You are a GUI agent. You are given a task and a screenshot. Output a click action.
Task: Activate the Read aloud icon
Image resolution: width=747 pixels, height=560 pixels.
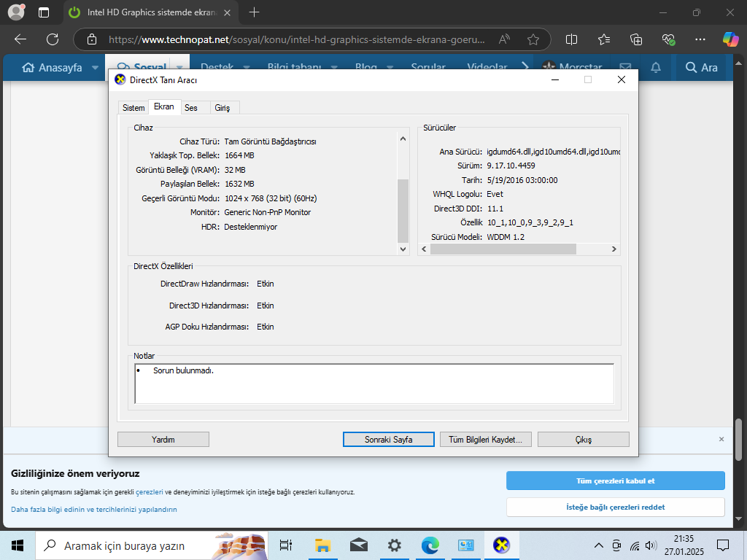click(x=504, y=39)
